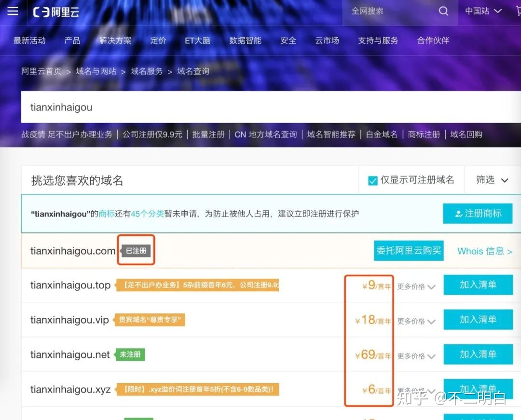Screen dimensions: 521x420
Task: Expand the 中国站 region selector
Action: [x=483, y=11]
